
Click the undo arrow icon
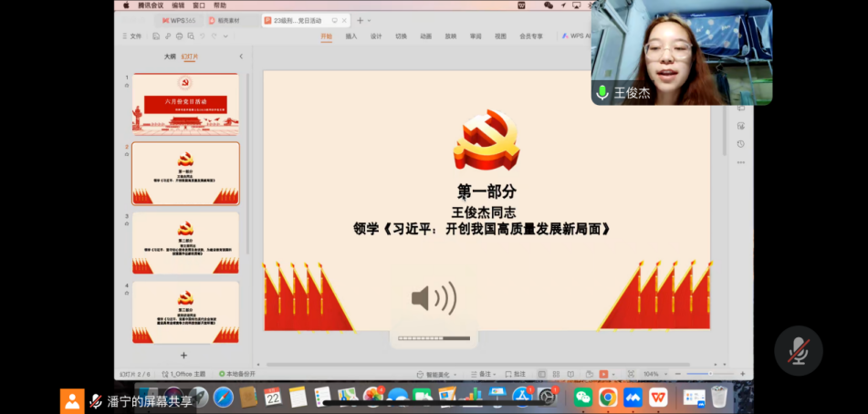point(201,36)
